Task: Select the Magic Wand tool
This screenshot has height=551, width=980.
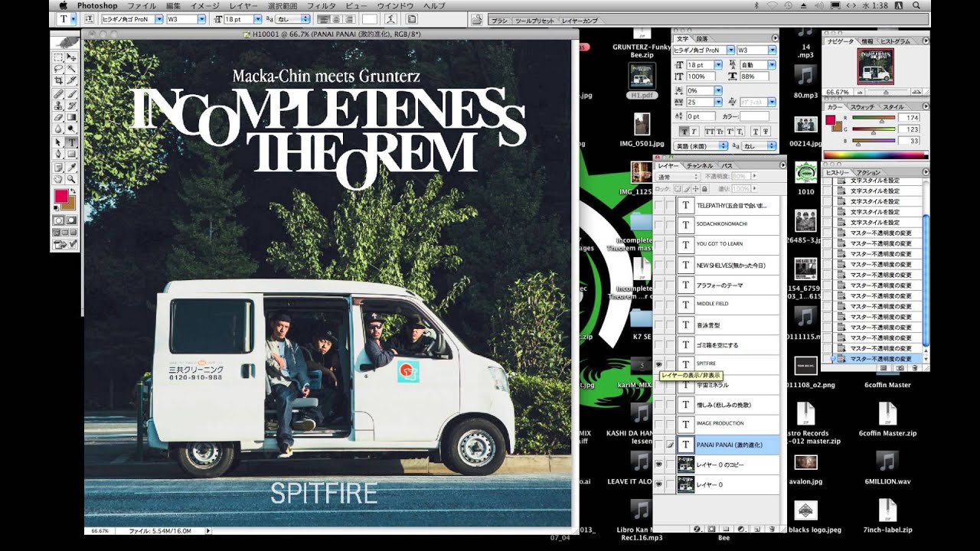Action: click(71, 68)
